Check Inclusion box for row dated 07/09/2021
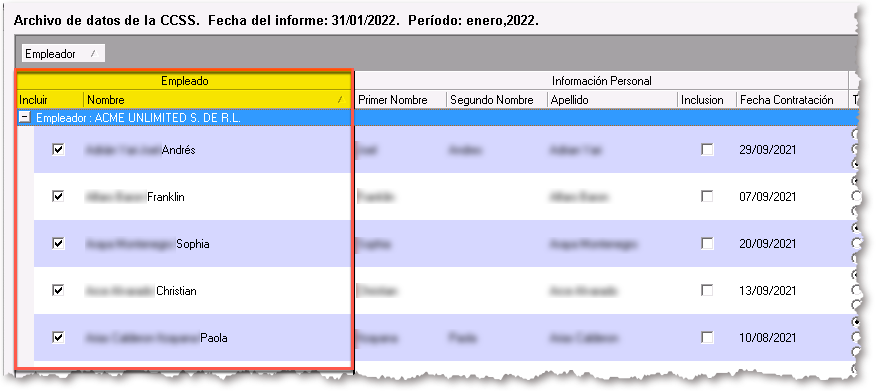Screen dimensions: 877x391 pyautogui.click(x=708, y=197)
